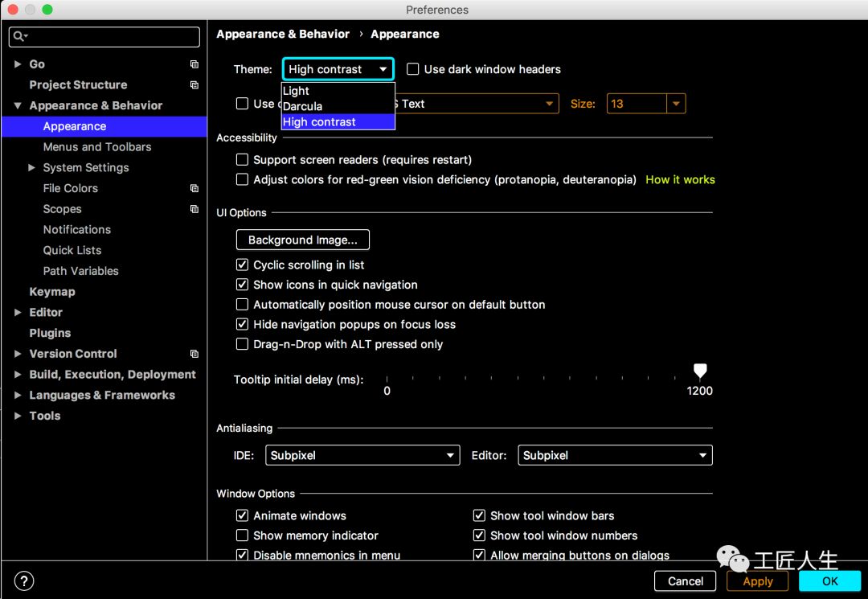
Task: Enable Show memory indicator checkbox
Action: pos(242,535)
